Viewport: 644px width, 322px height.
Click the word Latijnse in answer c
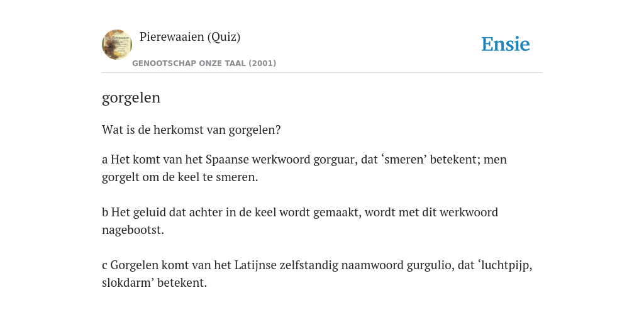click(x=255, y=265)
